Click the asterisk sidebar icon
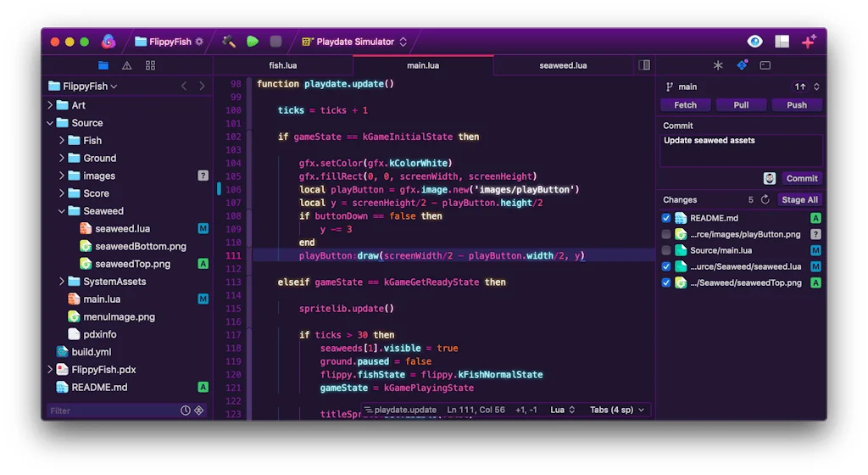 click(718, 65)
